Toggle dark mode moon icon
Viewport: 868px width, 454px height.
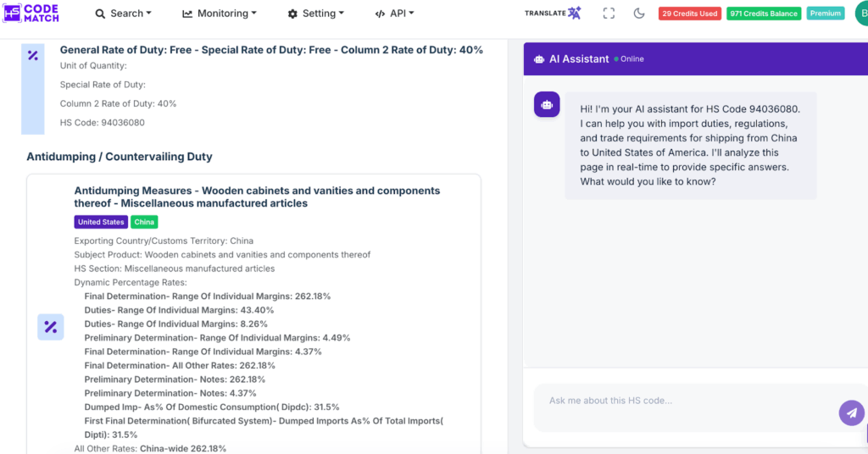click(639, 14)
